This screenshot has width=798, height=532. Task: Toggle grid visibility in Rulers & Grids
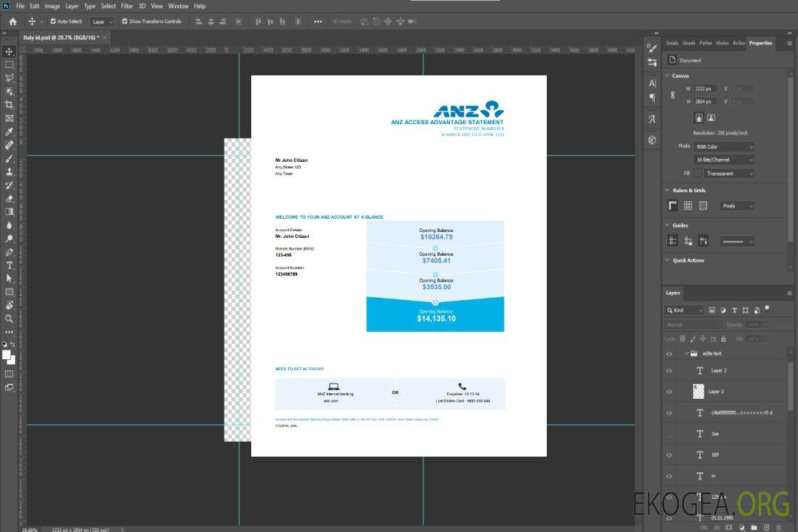point(688,205)
